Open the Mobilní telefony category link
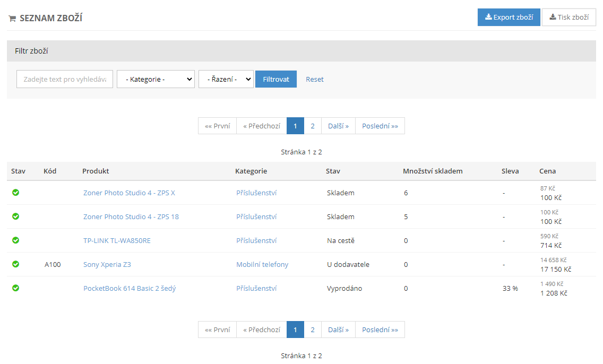This screenshot has width=603, height=364. [x=262, y=264]
